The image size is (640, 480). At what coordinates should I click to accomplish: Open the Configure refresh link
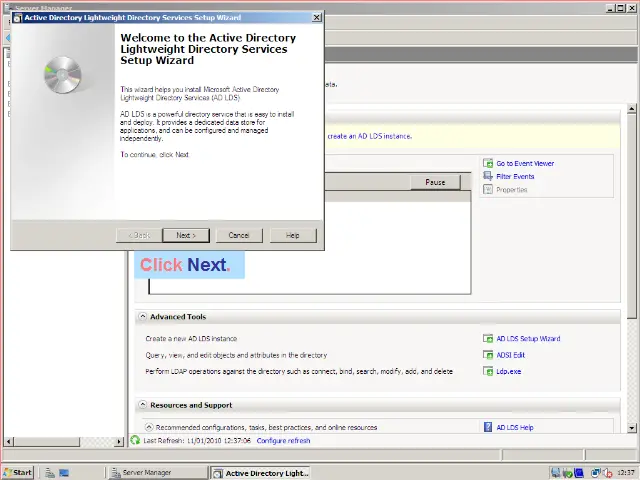[x=283, y=441]
